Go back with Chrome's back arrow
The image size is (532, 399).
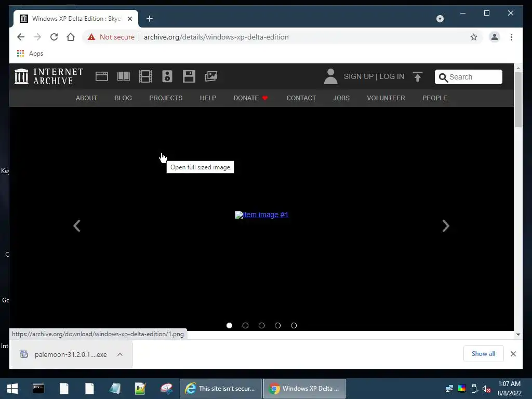(21, 37)
